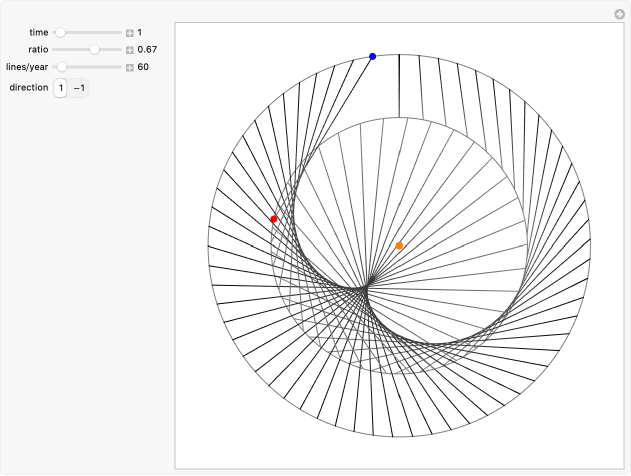Click the ratio slider thumb
The image size is (631, 476).
[x=94, y=49]
